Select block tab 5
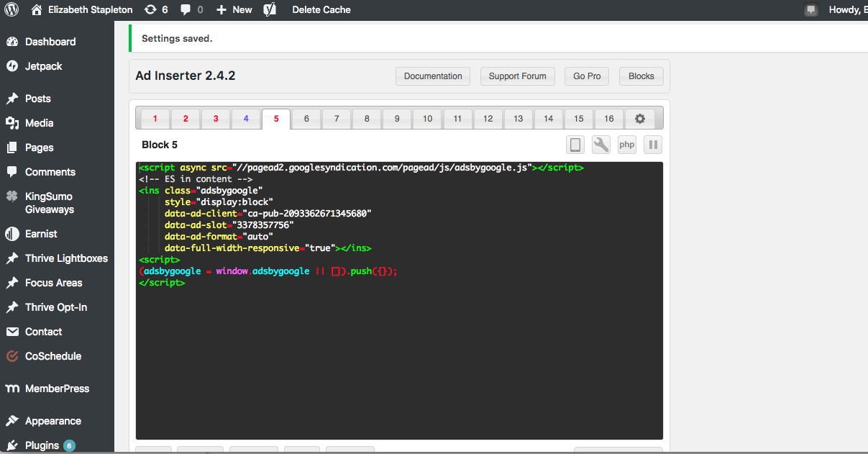 tap(276, 119)
